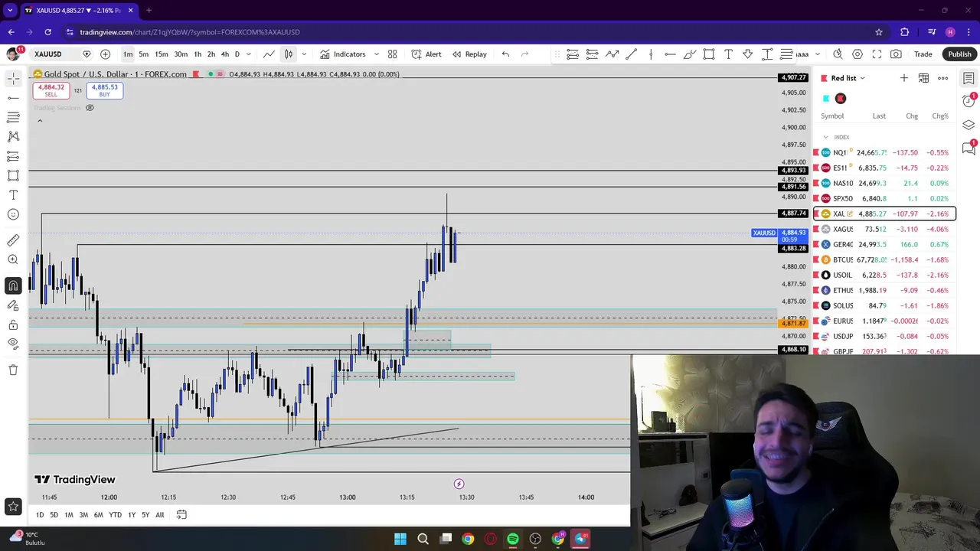
Task: Switch to 4h timeframe
Action: click(x=225, y=54)
